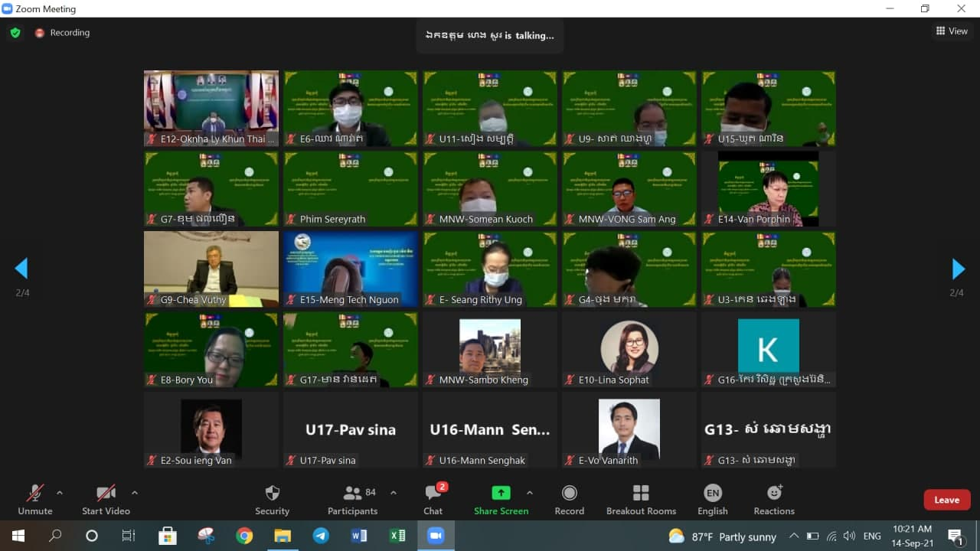Open the View layout menu
The width and height of the screenshot is (980, 551).
click(x=952, y=31)
